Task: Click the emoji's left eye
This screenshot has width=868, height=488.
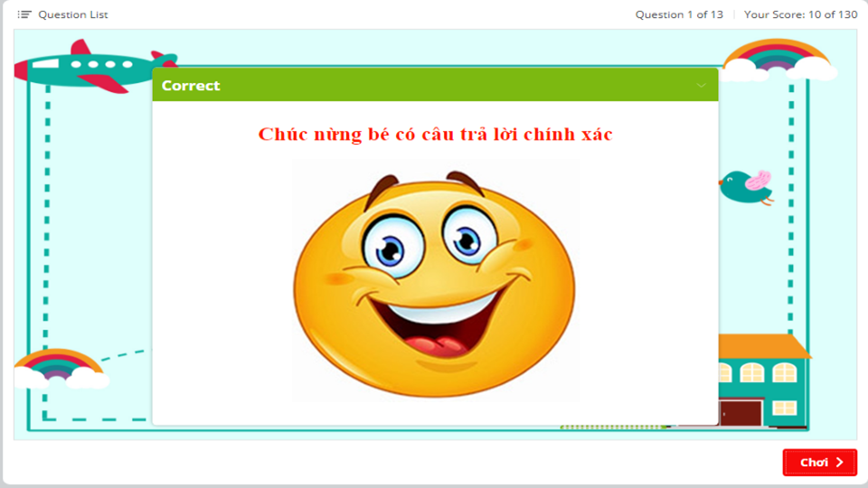Action: click(x=389, y=242)
